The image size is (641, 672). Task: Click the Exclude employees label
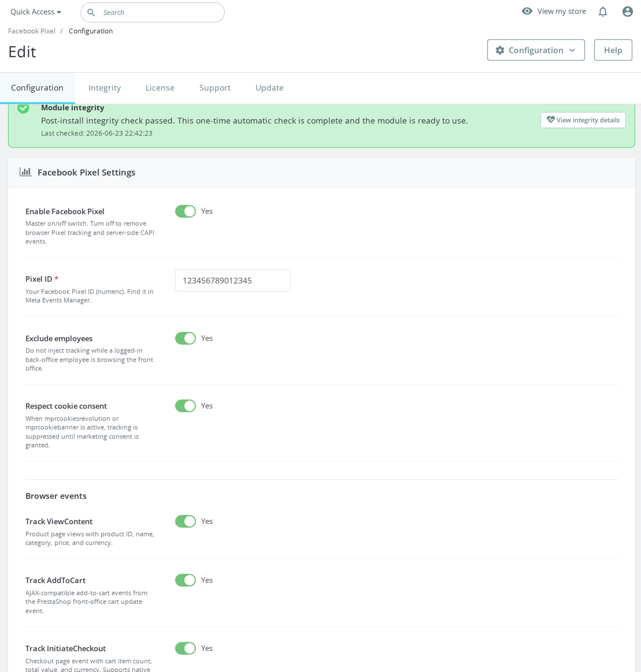point(59,338)
